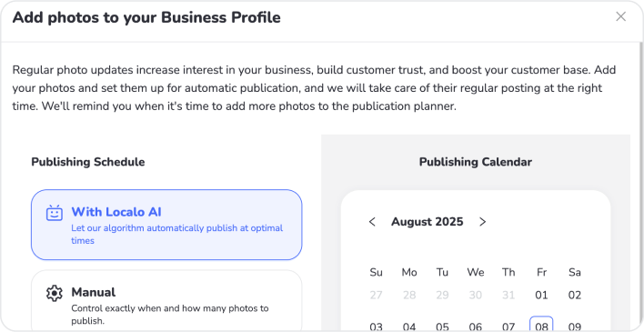Click greyed-out date 31 from the previous month

[508, 296]
